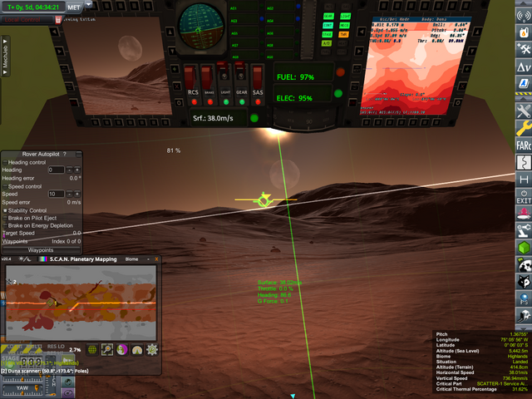Flip the SAS cockpit switch
Viewport: 532px width, 399px height.
click(x=258, y=79)
